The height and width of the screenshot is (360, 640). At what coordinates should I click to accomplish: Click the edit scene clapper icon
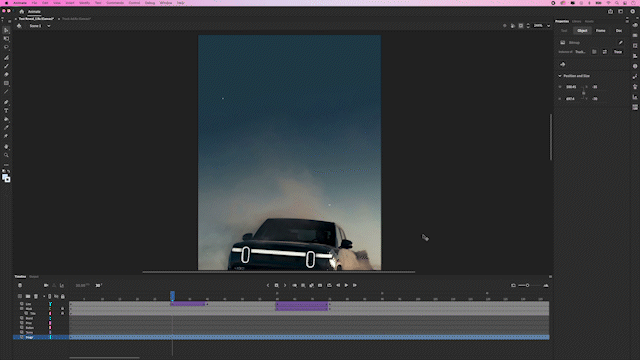(19, 26)
